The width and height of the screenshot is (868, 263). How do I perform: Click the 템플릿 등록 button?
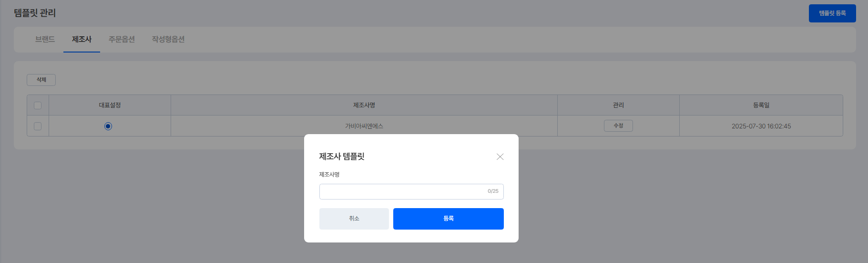coord(832,13)
